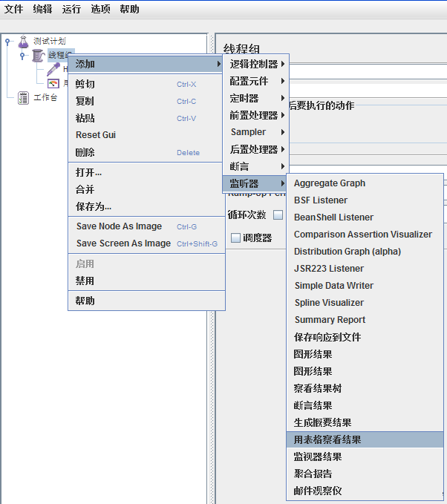Select the HTTP sampler dropper icon
The image size is (447, 504).
click(53, 69)
